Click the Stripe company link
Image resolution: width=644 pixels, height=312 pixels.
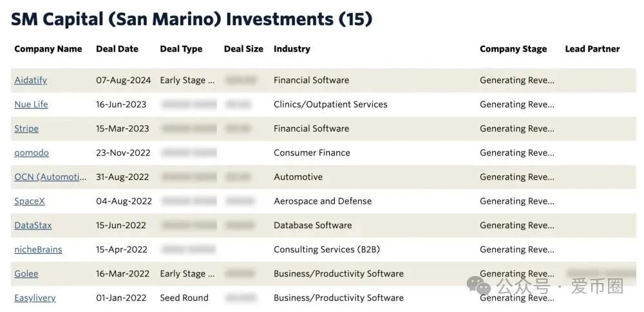point(26,129)
